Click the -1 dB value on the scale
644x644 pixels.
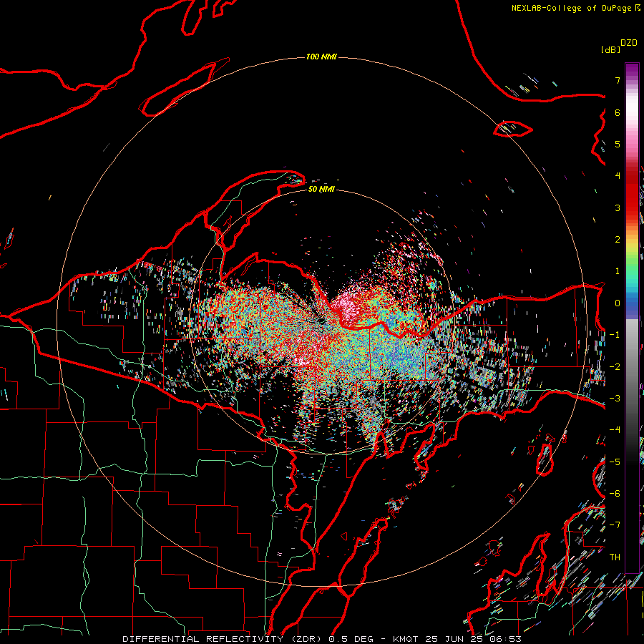[615, 335]
